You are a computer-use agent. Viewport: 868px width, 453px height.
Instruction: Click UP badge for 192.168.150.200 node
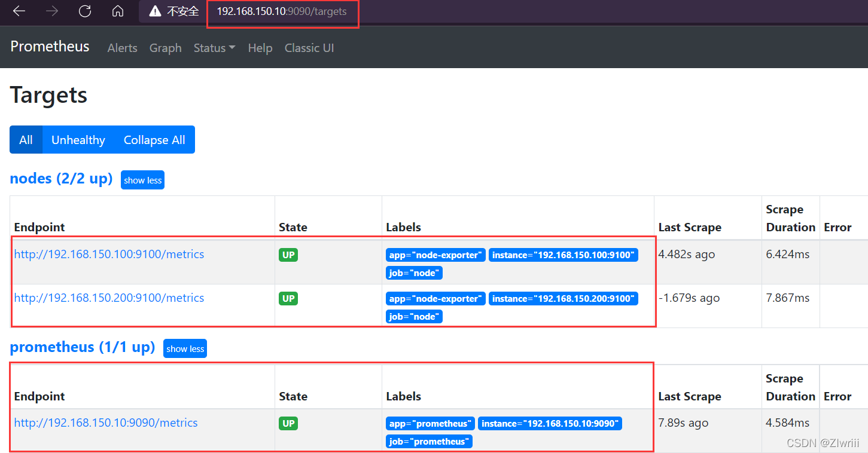(288, 298)
